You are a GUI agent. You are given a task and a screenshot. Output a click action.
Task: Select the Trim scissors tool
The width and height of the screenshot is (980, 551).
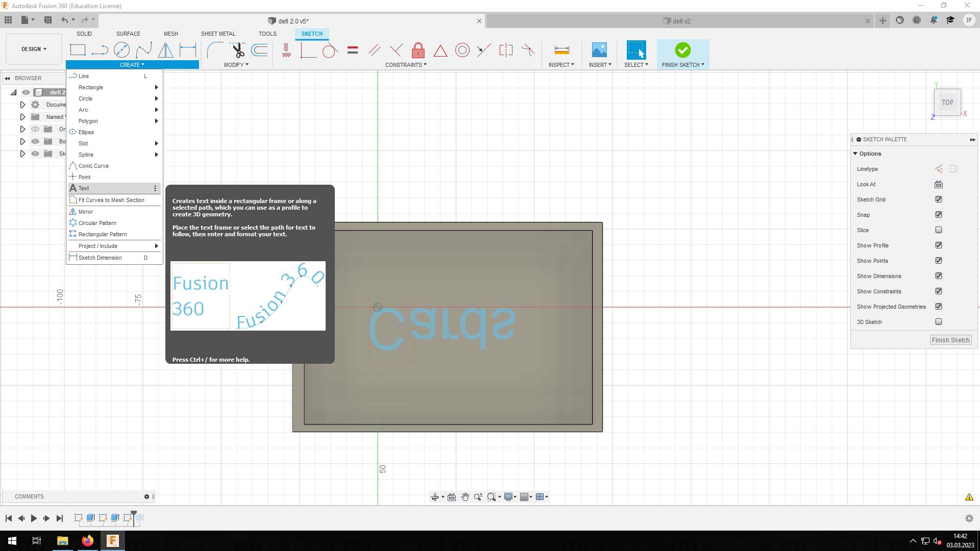click(238, 50)
